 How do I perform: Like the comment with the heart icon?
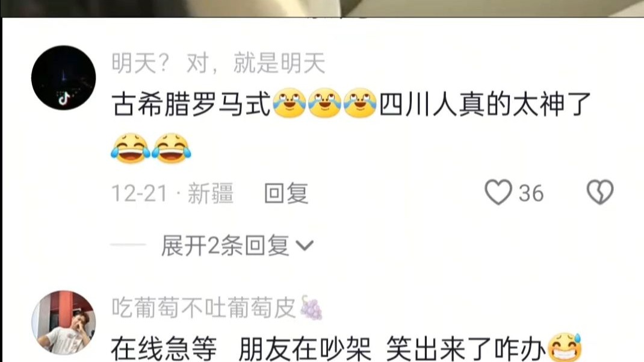[x=498, y=192]
